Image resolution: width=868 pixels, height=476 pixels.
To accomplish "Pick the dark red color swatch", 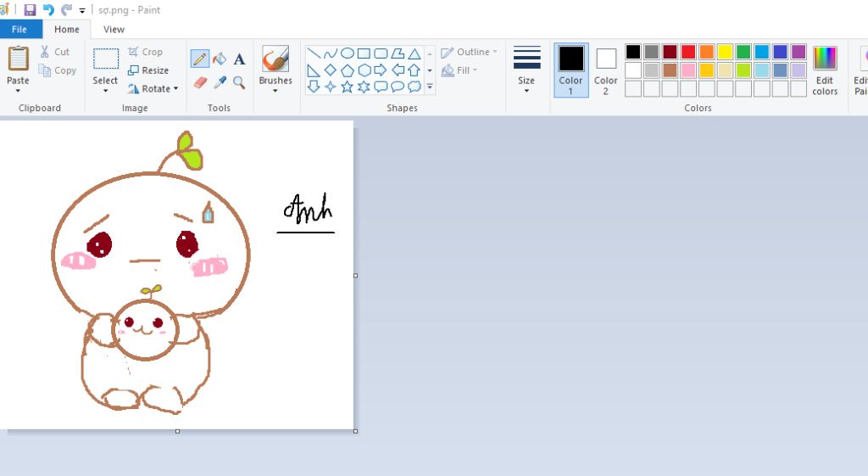I will [x=670, y=52].
